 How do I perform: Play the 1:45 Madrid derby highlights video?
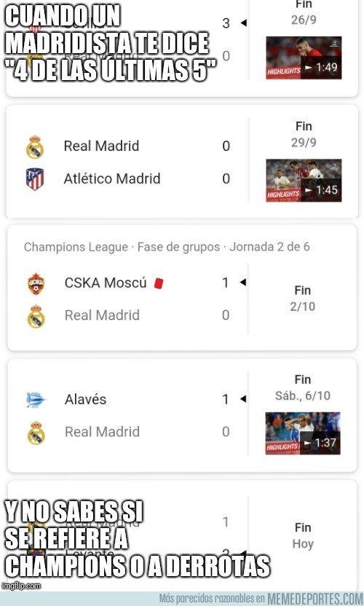(x=304, y=181)
